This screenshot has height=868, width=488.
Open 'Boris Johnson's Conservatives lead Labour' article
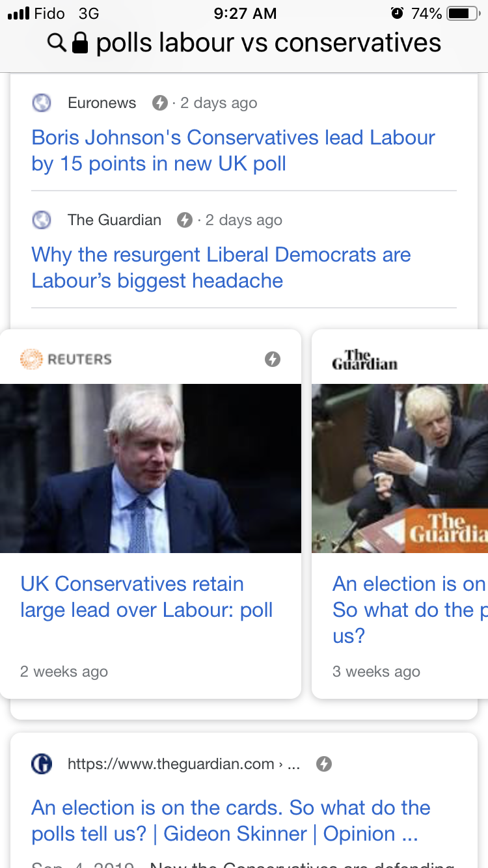233,150
